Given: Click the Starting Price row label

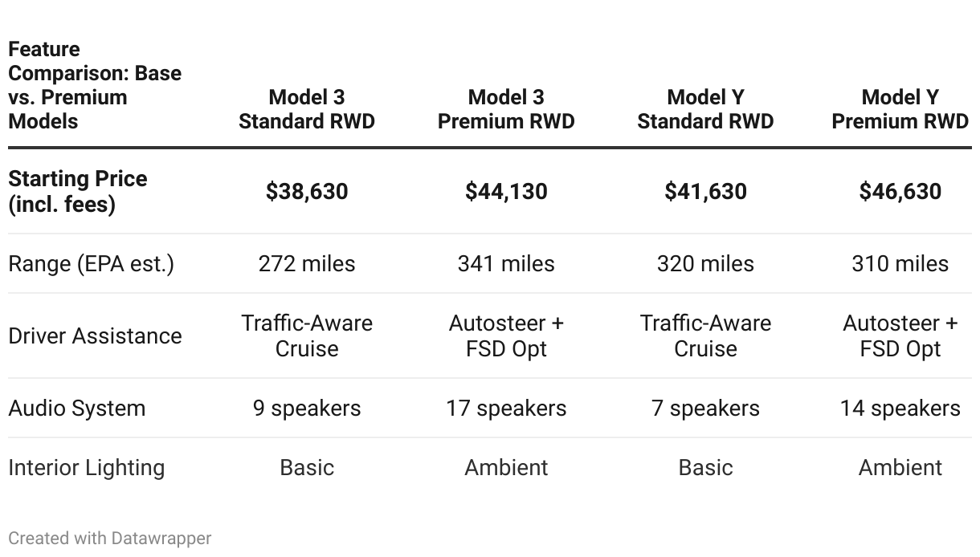Looking at the screenshot, I should (x=78, y=191).
